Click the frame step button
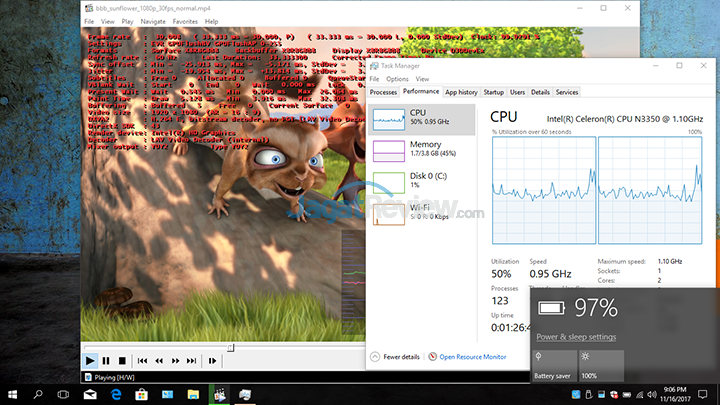 [211, 360]
